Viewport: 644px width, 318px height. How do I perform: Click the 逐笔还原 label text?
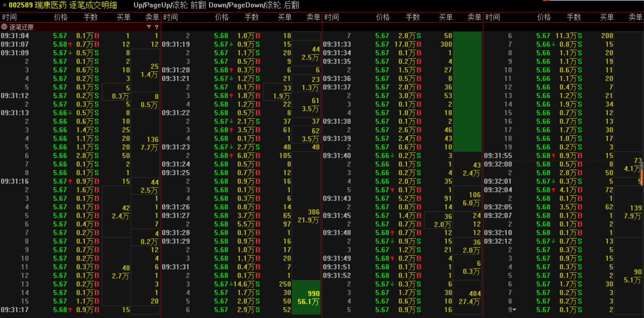coord(21,27)
